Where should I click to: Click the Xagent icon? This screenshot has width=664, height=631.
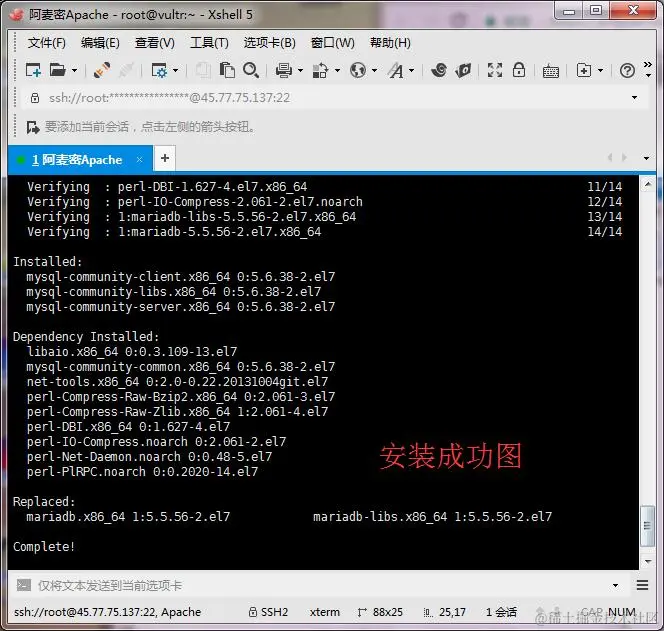[463, 70]
